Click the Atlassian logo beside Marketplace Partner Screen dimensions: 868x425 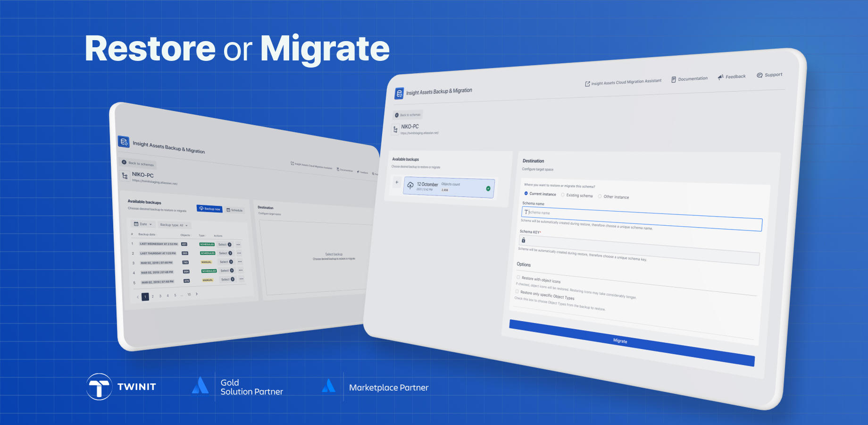[x=329, y=386]
